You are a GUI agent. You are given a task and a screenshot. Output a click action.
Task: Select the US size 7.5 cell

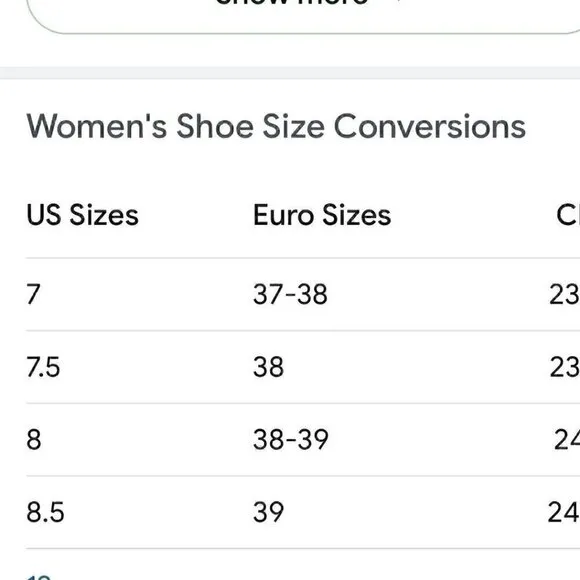[43, 367]
